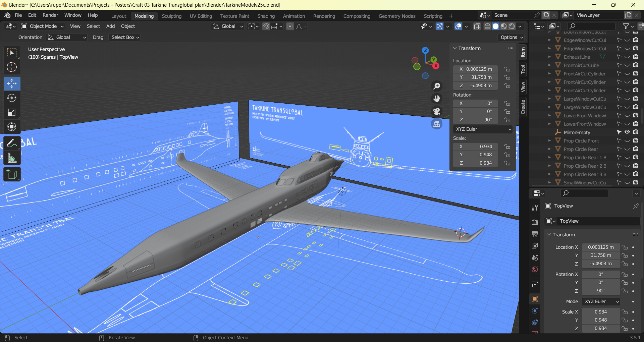This screenshot has height=342, width=644.
Task: Select the Transform tool
Action: tap(12, 127)
